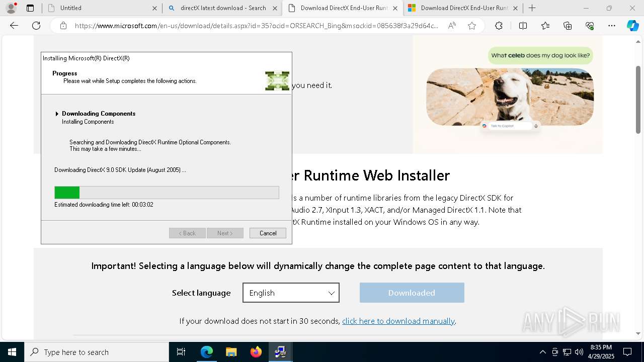Open Settings and more ellipsis menu
644x362 pixels.
[612, 26]
